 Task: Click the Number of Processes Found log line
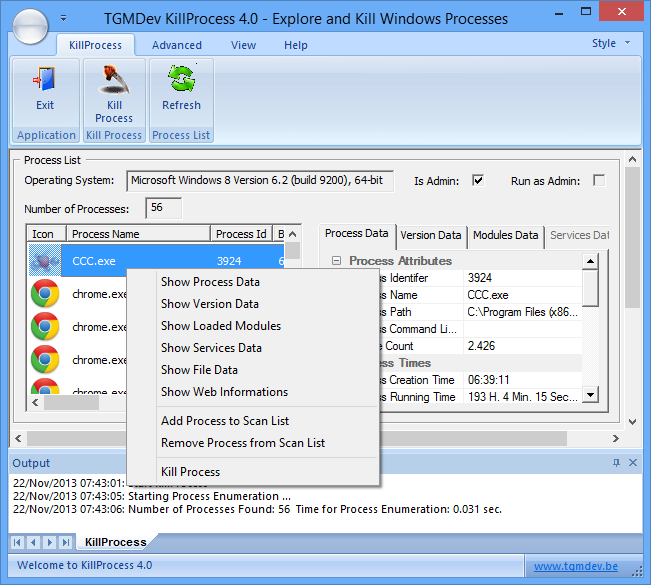click(x=257, y=509)
